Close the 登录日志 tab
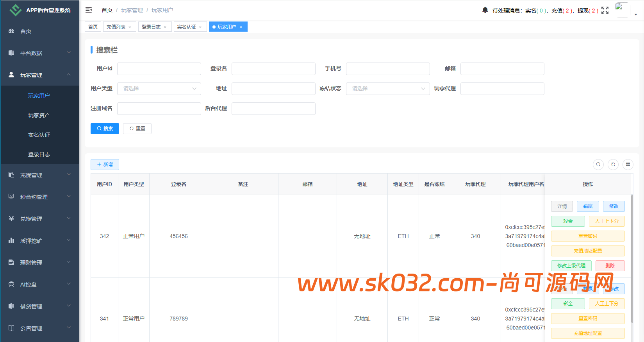 [x=165, y=27]
